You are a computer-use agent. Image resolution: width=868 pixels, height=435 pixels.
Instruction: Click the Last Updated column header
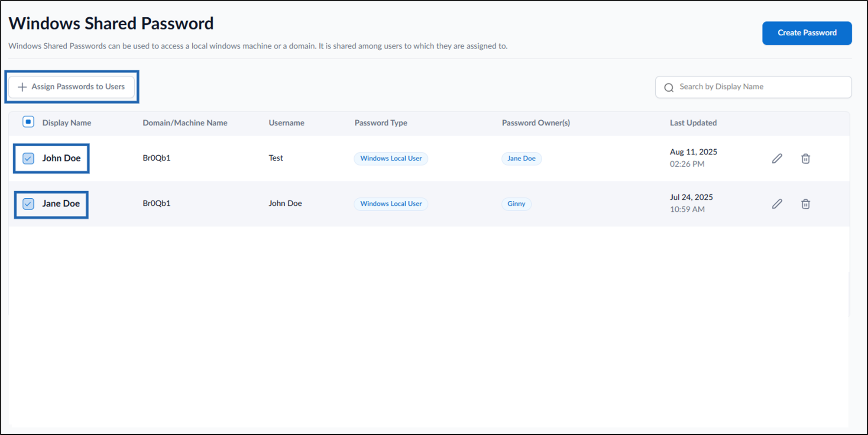[693, 123]
